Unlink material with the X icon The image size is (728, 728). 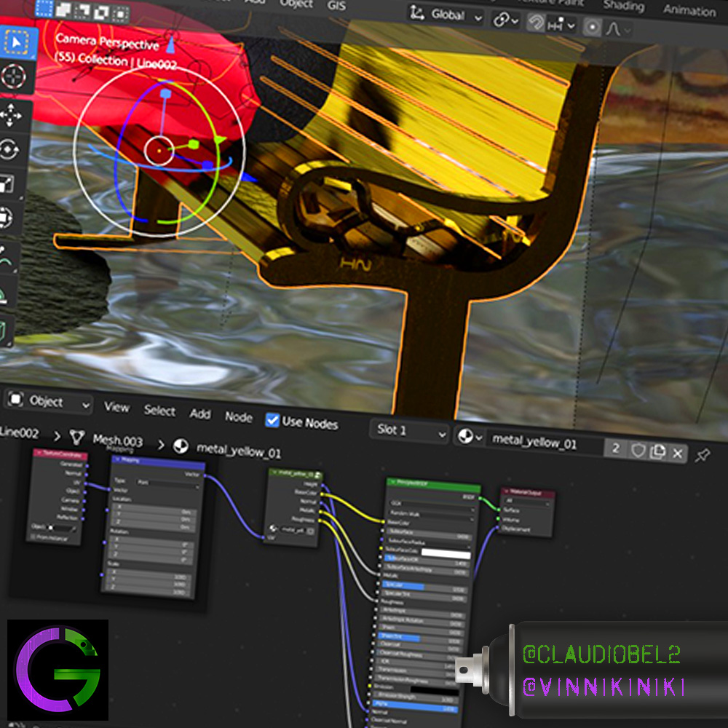[677, 453]
